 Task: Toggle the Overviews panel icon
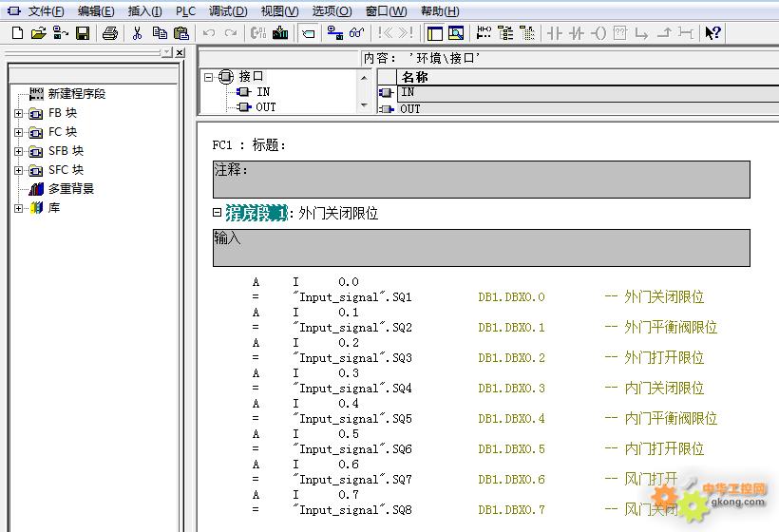pos(435,33)
